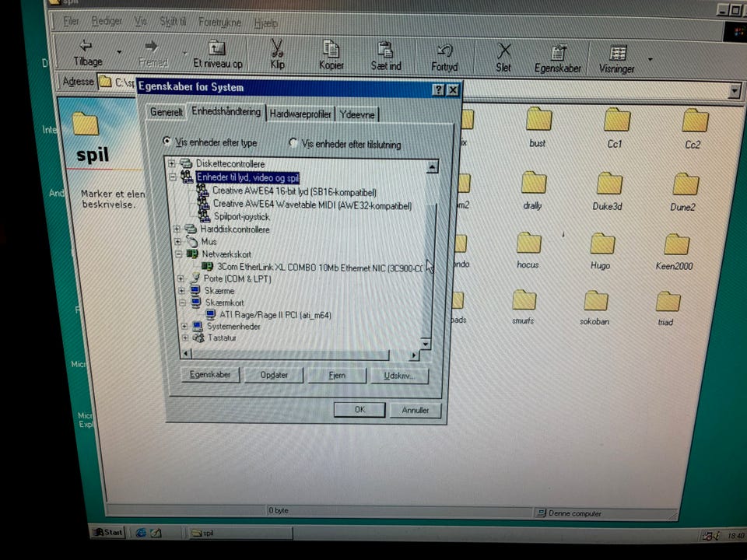747x560 pixels.
Task: Cancel the dialog with Annuller
Action: pyautogui.click(x=415, y=411)
